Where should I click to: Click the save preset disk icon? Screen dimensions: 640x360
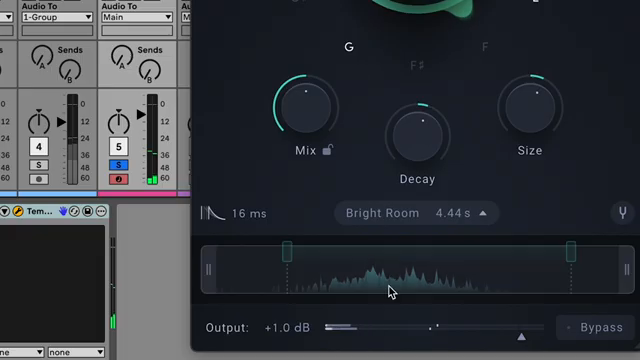pyautogui.click(x=87, y=211)
